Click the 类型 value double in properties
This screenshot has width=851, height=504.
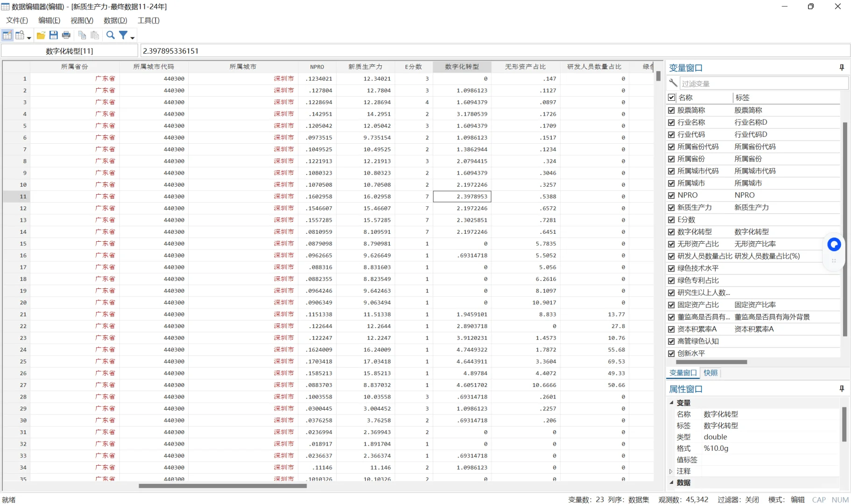[x=715, y=437]
